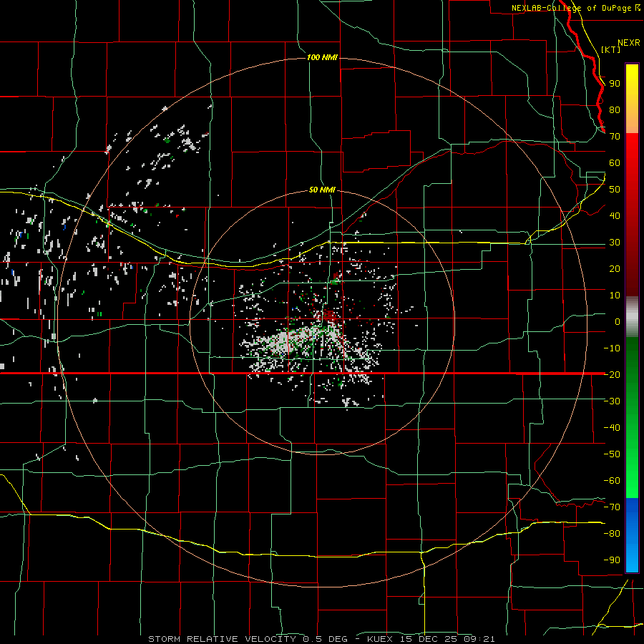Click "STORM RELATIVE VELOCITY" in the footer
Screen dimensions: 644x644
point(221,639)
